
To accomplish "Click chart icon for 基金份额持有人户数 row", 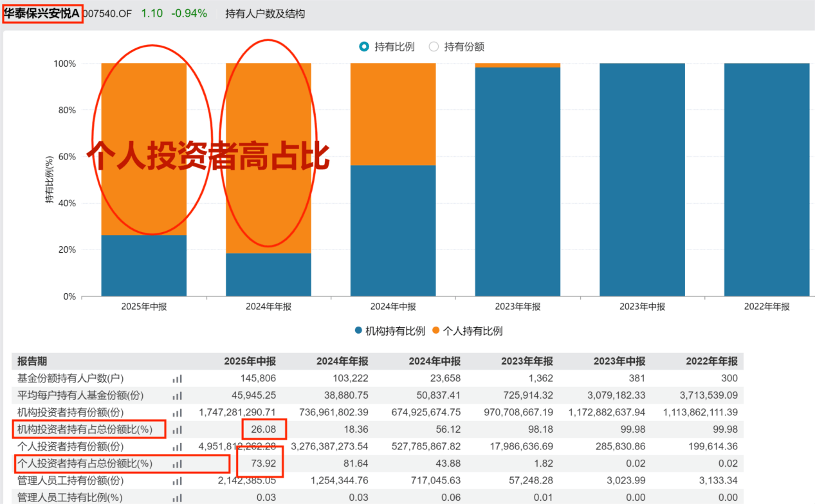I will coord(177,379).
